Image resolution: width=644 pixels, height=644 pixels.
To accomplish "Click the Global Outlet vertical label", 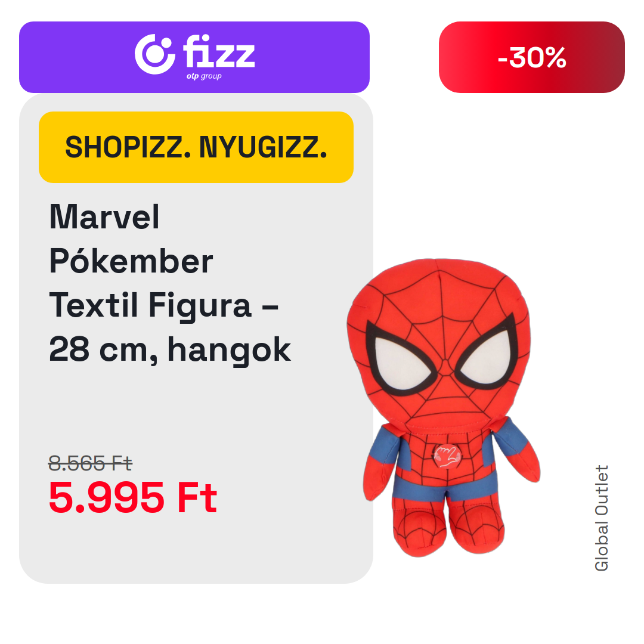I will pyautogui.click(x=601, y=518).
